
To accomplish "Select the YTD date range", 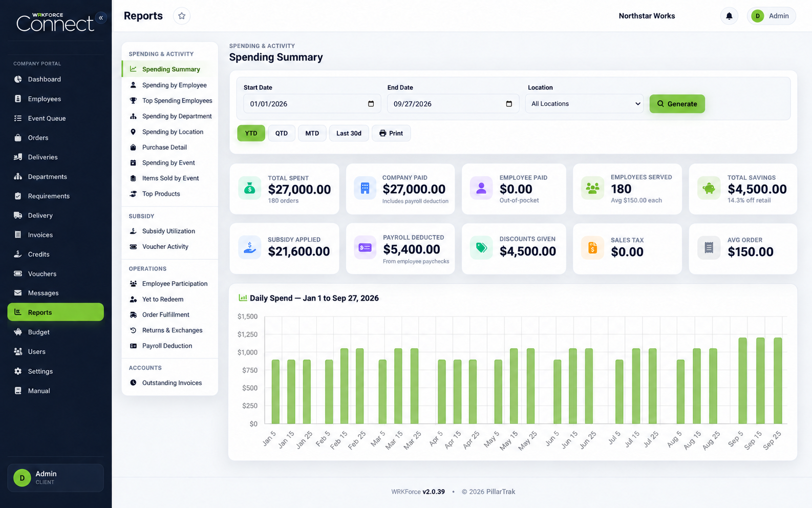I will [x=251, y=133].
